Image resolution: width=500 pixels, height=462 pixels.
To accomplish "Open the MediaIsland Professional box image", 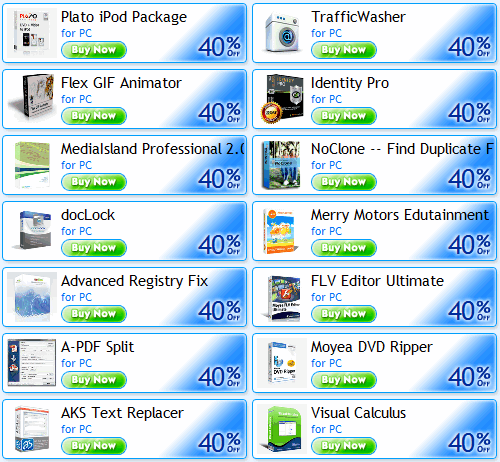I will [x=32, y=164].
